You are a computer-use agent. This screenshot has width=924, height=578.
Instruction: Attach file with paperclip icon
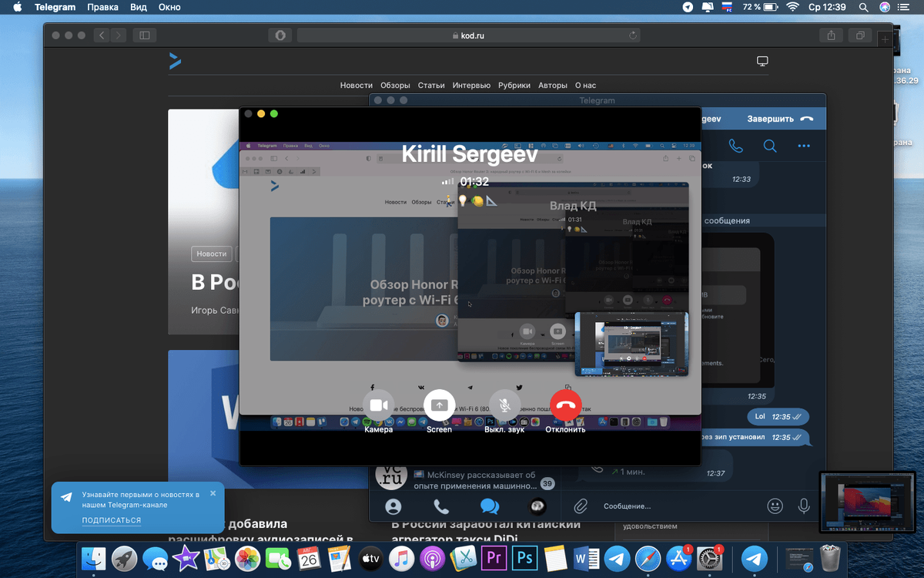(x=581, y=506)
